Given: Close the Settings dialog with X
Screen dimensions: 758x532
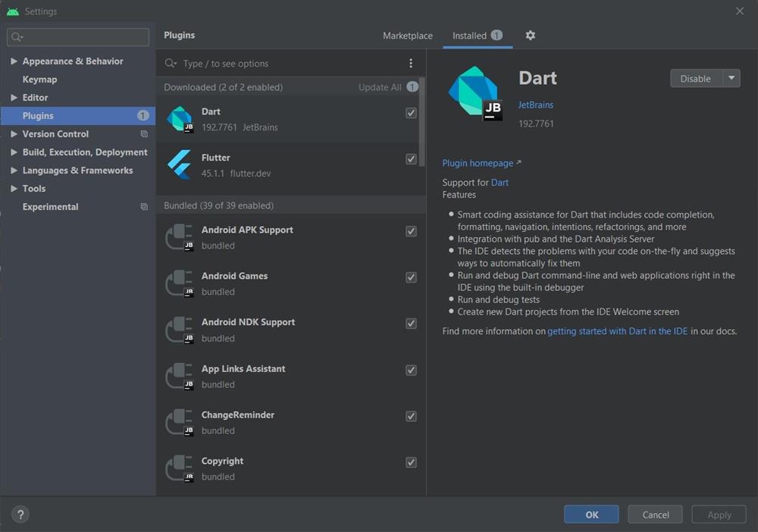Looking at the screenshot, I should [740, 11].
